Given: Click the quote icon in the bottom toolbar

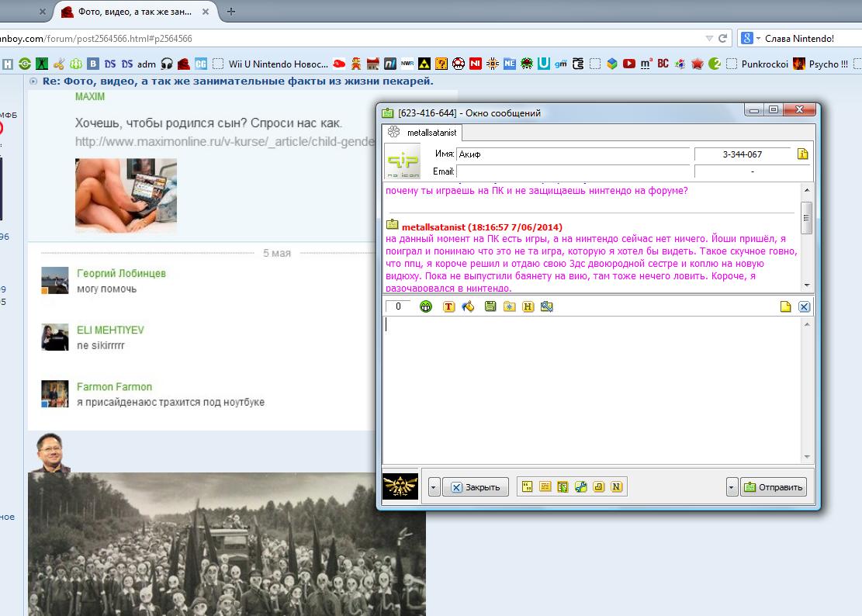Looking at the screenshot, I should tap(527, 487).
